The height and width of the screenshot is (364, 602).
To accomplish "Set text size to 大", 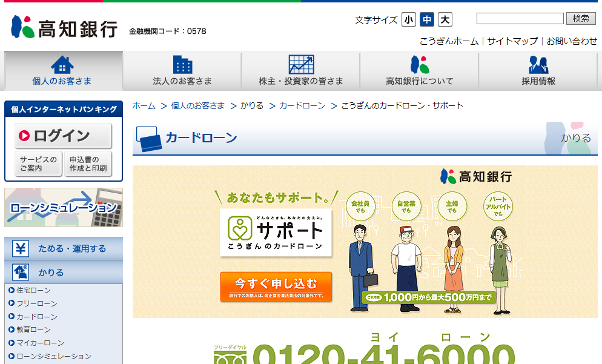I will tap(445, 19).
